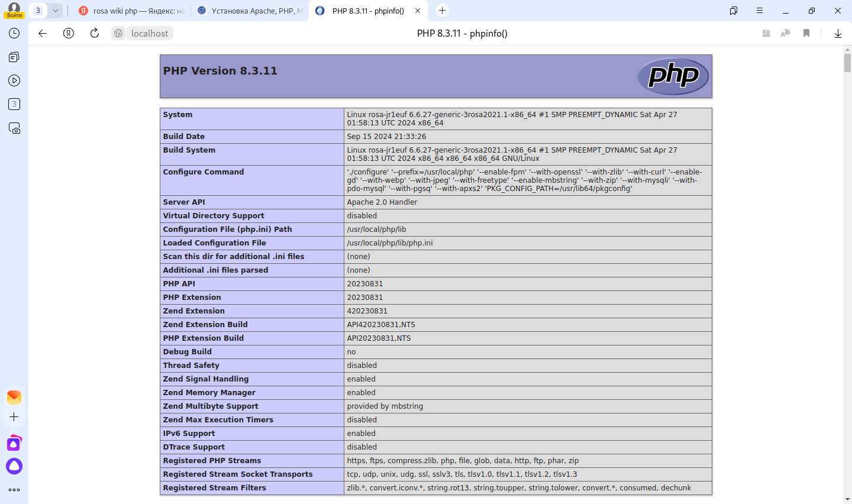Go back to the previous page
The height and width of the screenshot is (504, 852).
pyautogui.click(x=43, y=34)
